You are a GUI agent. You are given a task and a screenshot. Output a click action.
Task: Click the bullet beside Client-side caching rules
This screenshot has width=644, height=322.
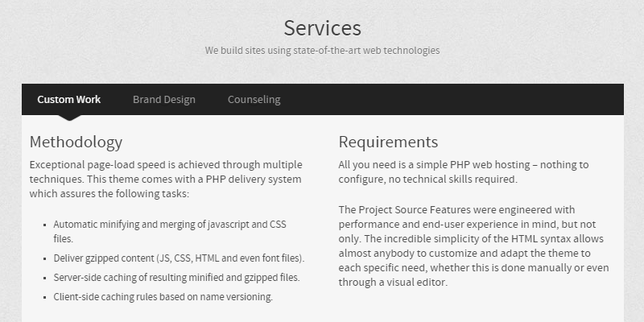pos(43,298)
